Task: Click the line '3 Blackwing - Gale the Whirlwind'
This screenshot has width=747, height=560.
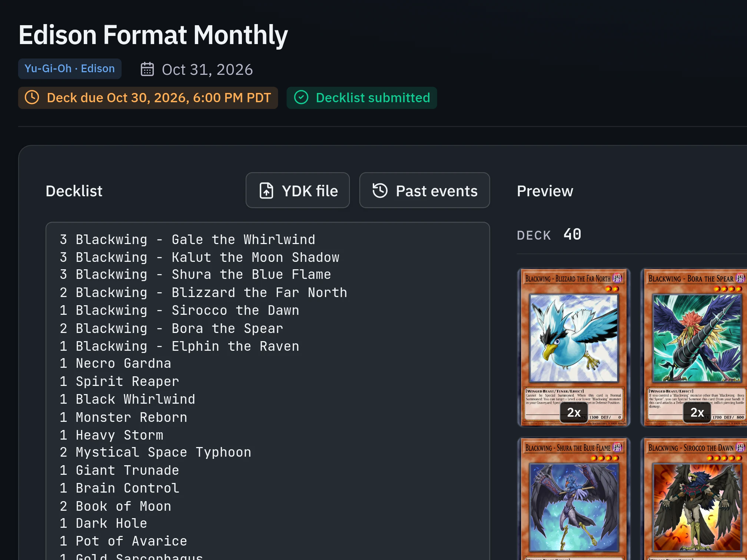Action: pyautogui.click(x=187, y=240)
